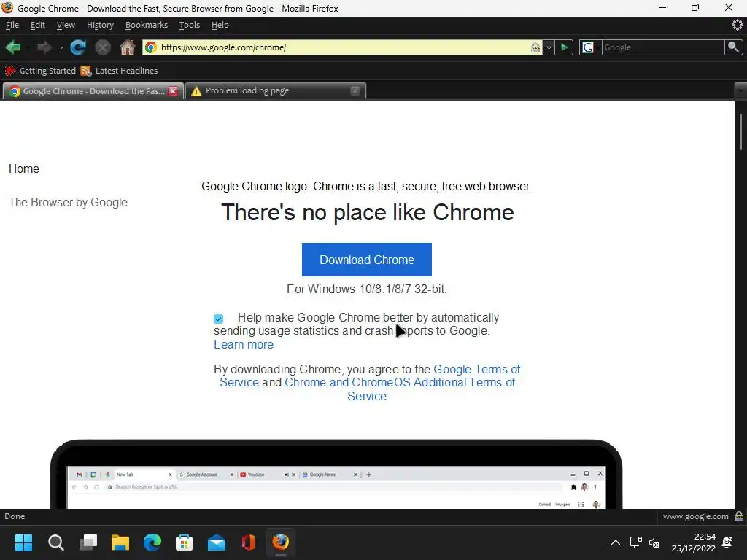Viewport: 747px width, 560px height.
Task: Click the status bar lock icon
Action: click(x=739, y=516)
